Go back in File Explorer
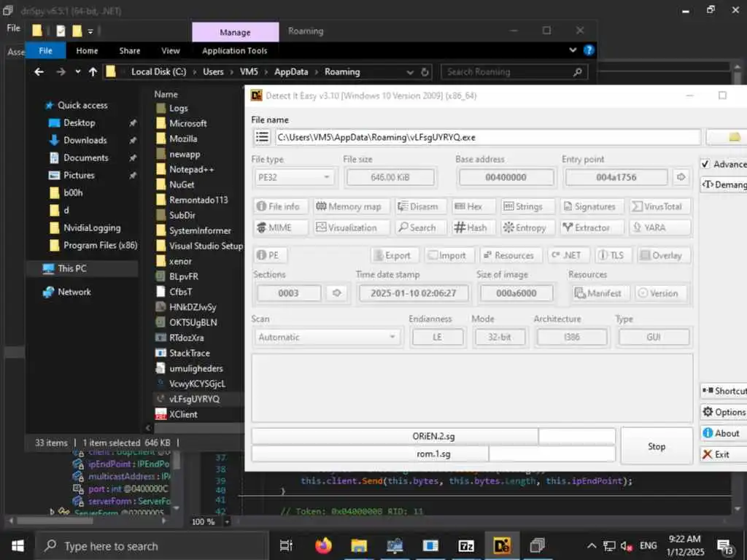 (39, 72)
